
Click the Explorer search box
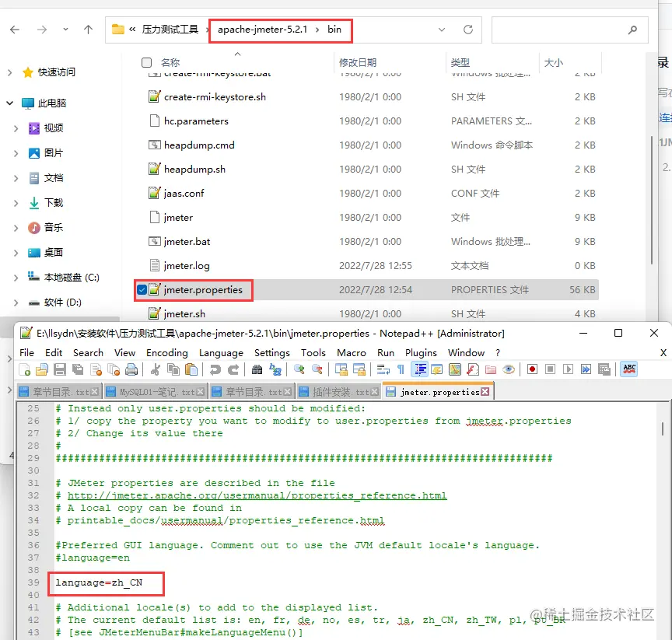[569, 30]
